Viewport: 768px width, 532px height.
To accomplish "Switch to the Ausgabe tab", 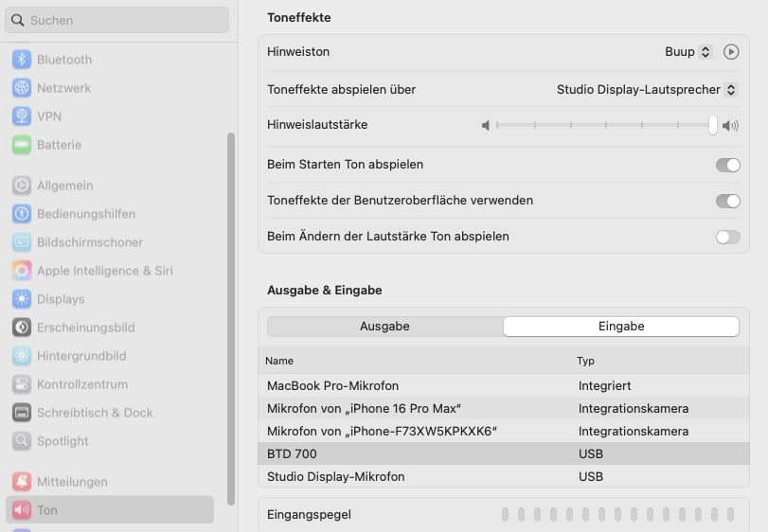I will tap(384, 327).
